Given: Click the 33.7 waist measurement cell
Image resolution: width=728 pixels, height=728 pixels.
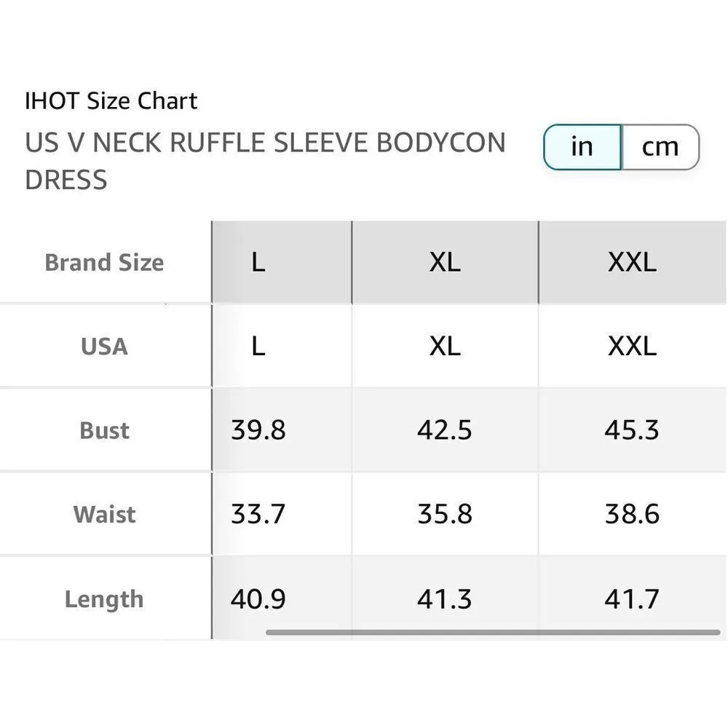Looking at the screenshot, I should (258, 515).
